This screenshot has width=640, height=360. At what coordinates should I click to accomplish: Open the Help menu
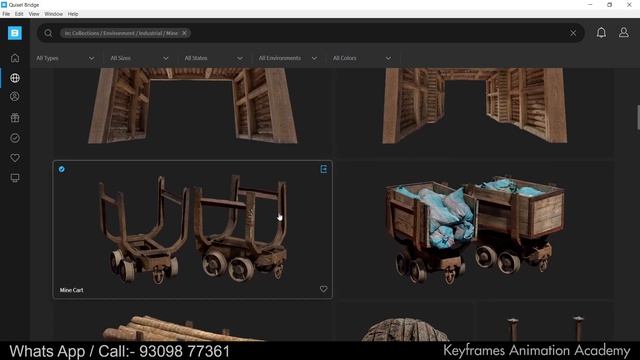pos(73,14)
